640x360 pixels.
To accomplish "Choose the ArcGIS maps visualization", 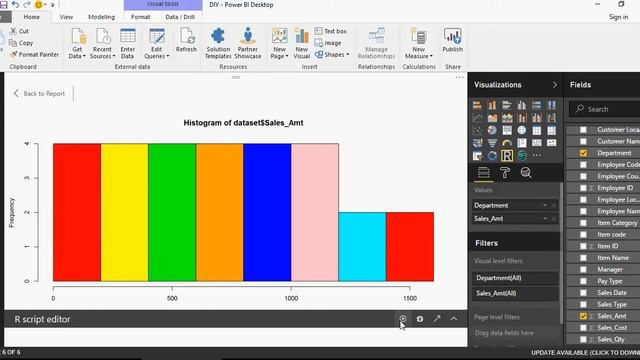I will [522, 156].
